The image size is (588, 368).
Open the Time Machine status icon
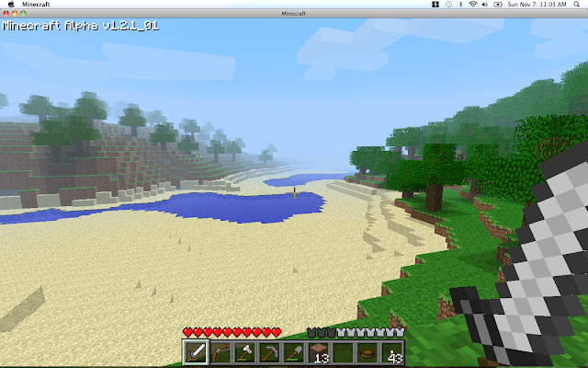(448, 4)
